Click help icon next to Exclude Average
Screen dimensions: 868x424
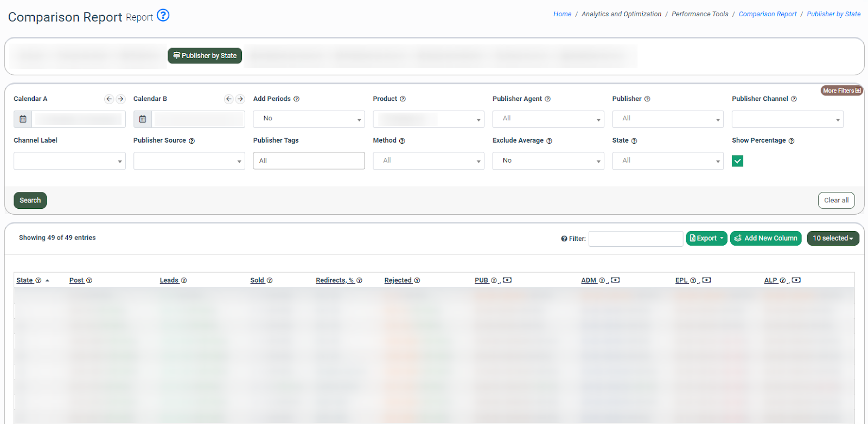(549, 141)
